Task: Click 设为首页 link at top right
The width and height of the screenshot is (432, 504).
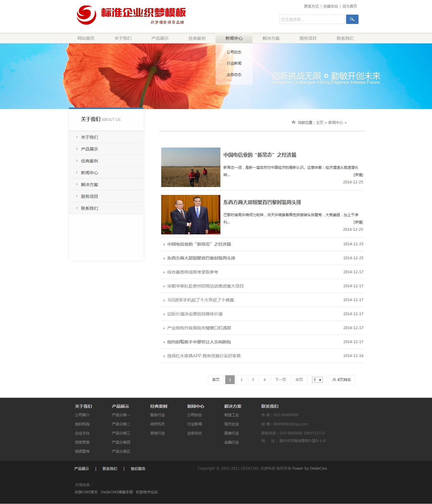Action: [349, 6]
